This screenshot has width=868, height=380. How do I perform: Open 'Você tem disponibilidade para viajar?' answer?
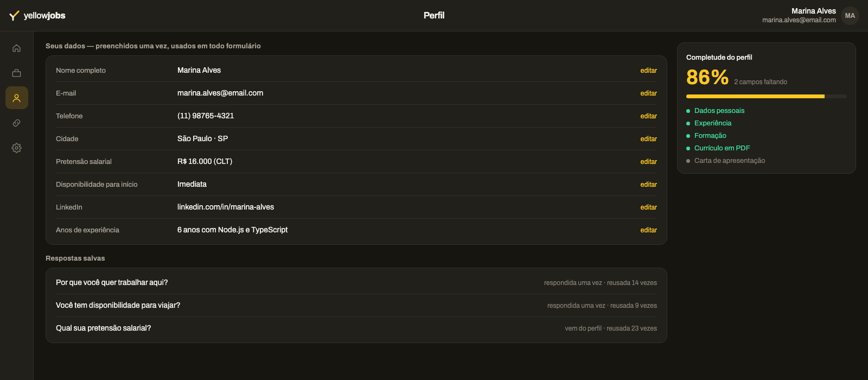(x=356, y=305)
